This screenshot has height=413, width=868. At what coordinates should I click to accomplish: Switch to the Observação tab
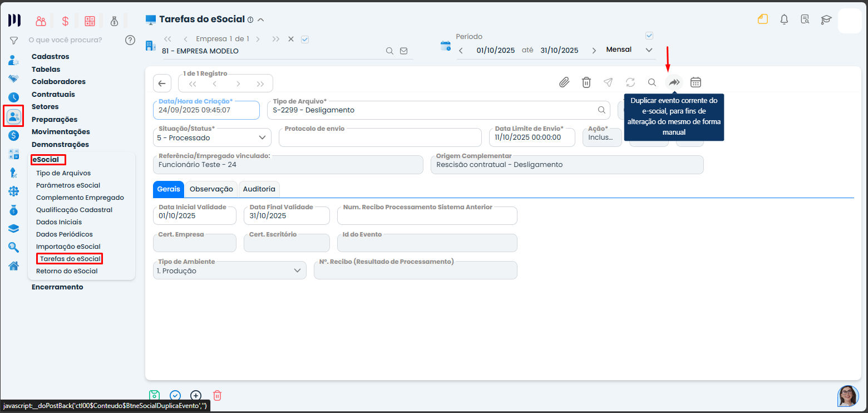211,189
